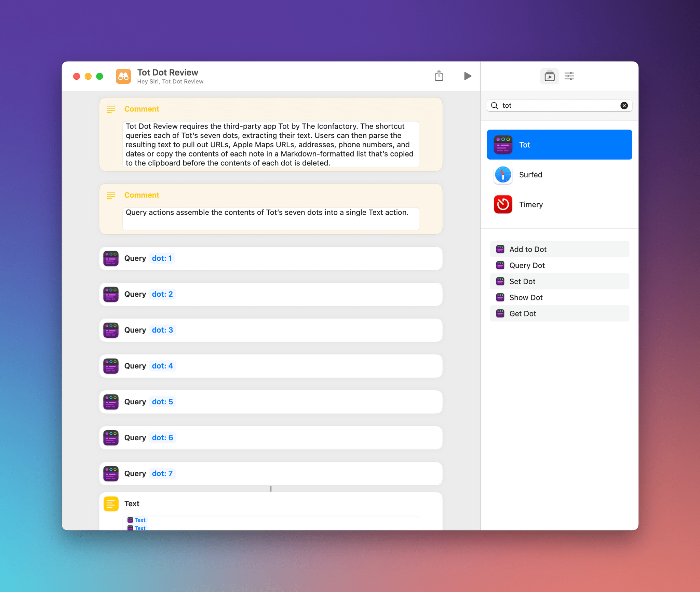Click the yellow Text action icon

(111, 504)
